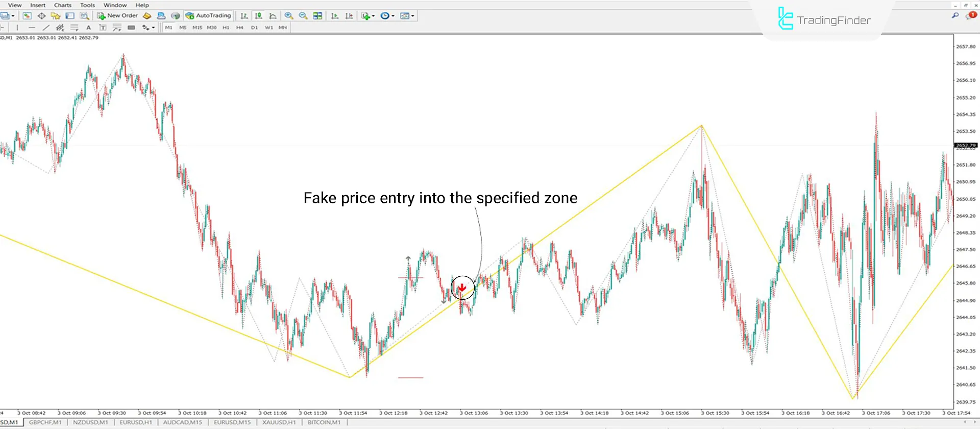Screen dimensions: 980x429
Task: Select the equidistant channel tool
Action: tap(60, 28)
